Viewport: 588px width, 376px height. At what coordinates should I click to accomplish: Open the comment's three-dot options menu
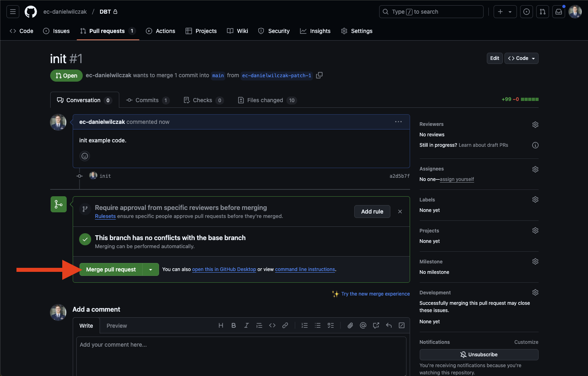pyautogui.click(x=398, y=122)
